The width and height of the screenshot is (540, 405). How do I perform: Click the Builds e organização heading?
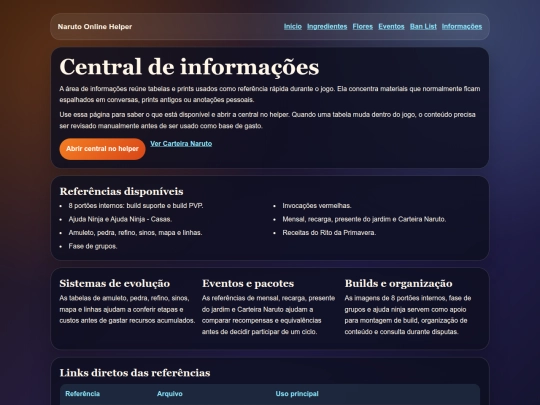(x=398, y=283)
